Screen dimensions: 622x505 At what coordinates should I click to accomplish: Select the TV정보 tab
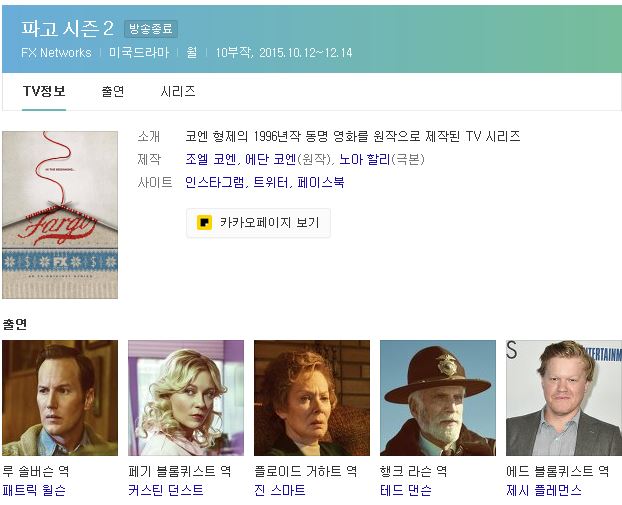pos(44,92)
